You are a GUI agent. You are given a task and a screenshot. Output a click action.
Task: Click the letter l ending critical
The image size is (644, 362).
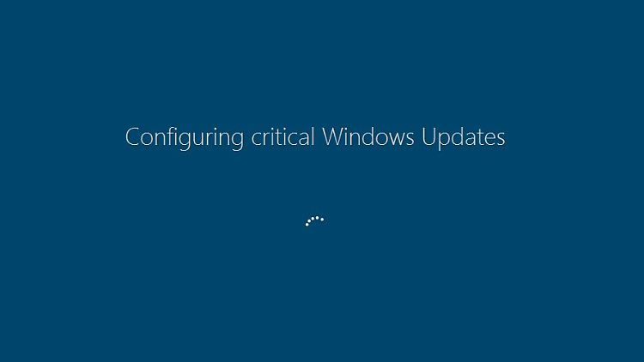point(313,136)
